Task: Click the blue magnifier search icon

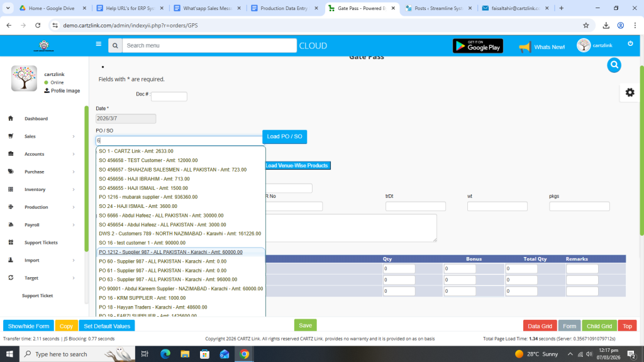Action: [x=614, y=65]
